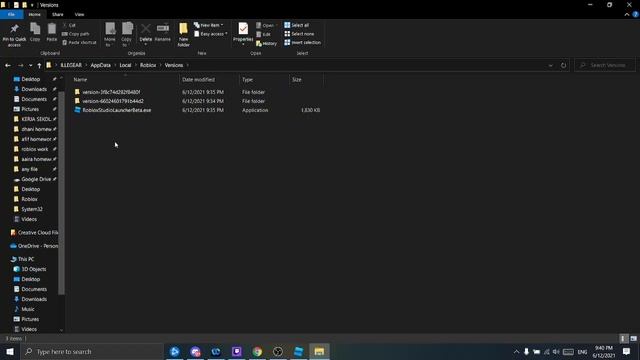
Task: Click History in the Open group
Action: click(x=267, y=43)
